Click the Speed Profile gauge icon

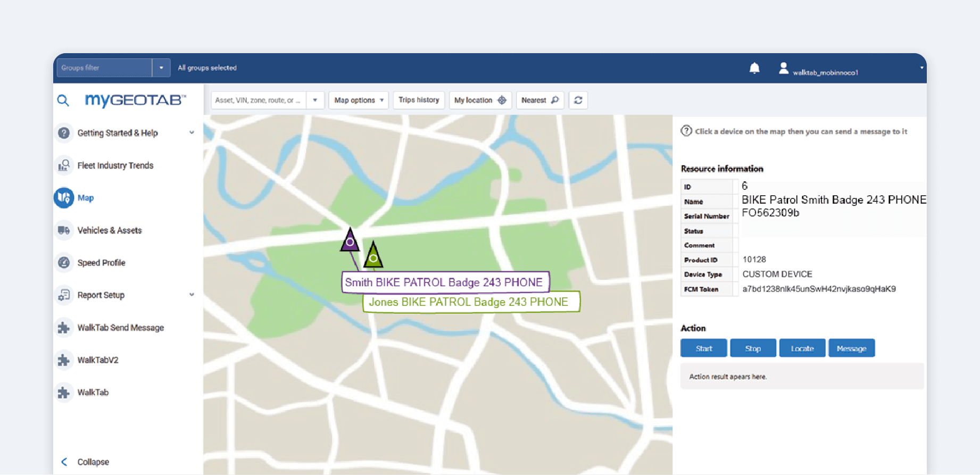pyautogui.click(x=64, y=263)
